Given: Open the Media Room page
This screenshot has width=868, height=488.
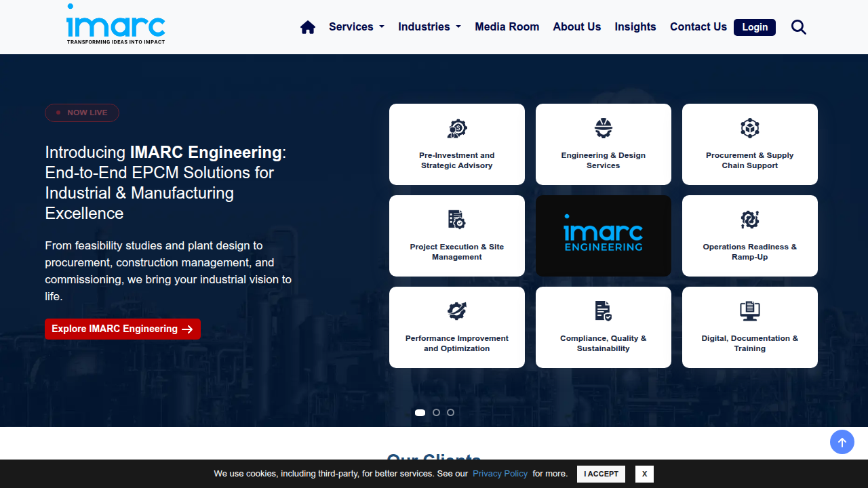Looking at the screenshot, I should (x=507, y=27).
